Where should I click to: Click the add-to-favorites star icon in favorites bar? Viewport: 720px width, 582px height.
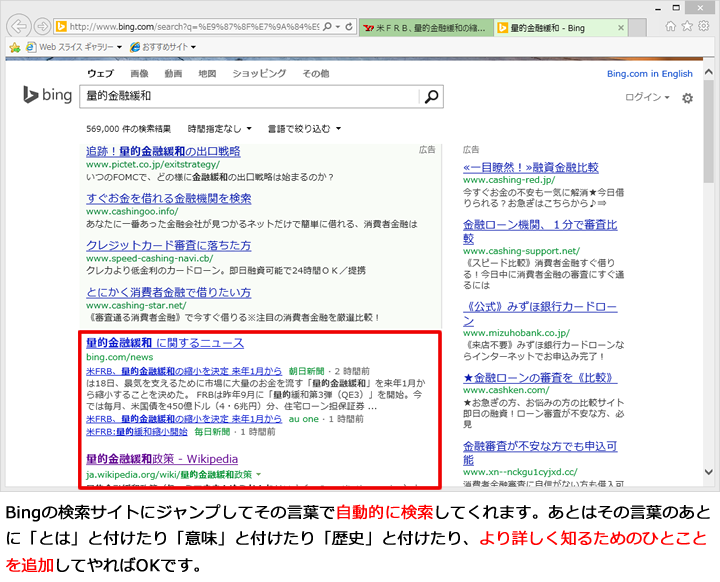[x=15, y=47]
